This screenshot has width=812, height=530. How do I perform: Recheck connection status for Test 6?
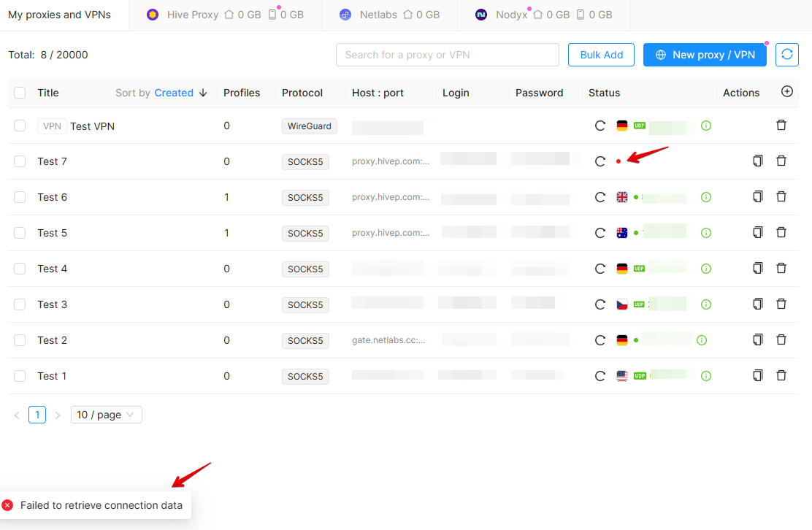click(600, 197)
